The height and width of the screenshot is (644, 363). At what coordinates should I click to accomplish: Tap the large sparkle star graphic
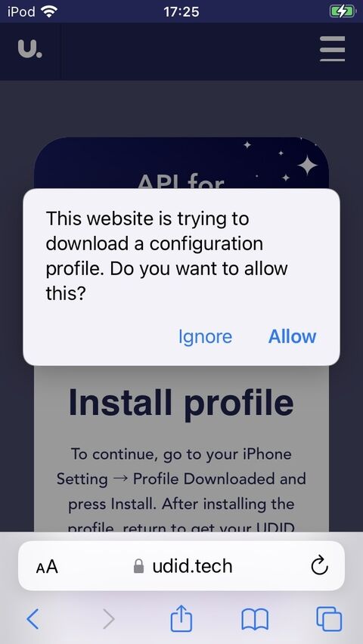tap(308, 166)
